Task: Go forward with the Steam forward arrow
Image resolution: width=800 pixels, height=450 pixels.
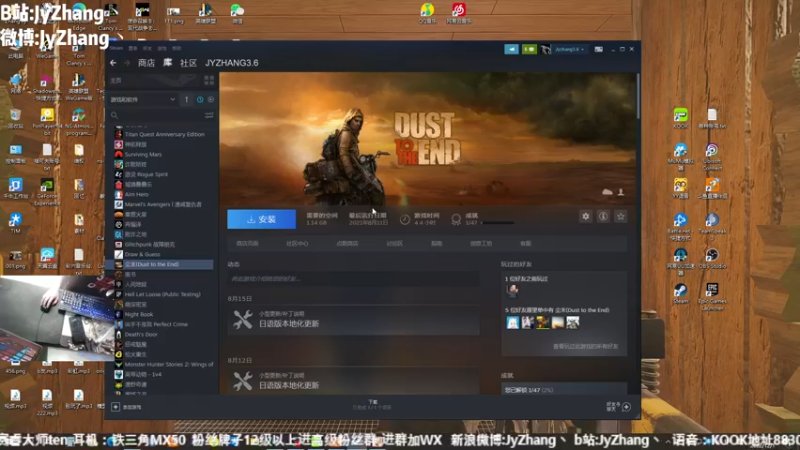Action: coord(127,63)
